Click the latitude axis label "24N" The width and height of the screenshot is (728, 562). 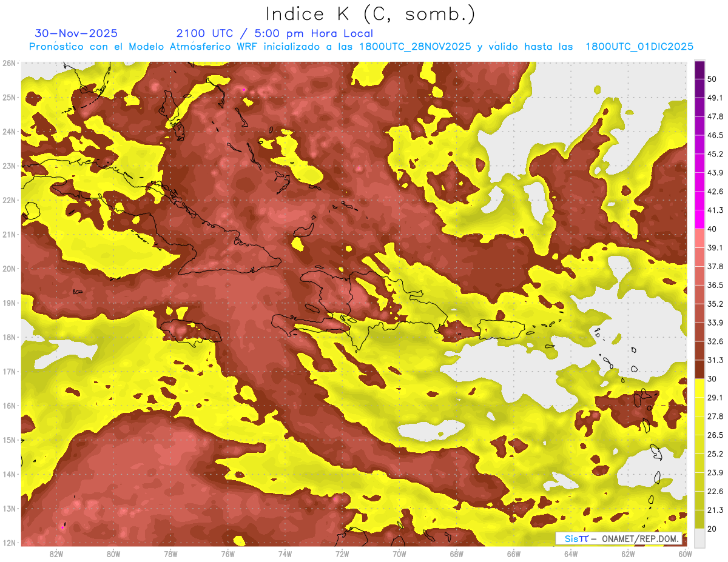pyautogui.click(x=8, y=132)
